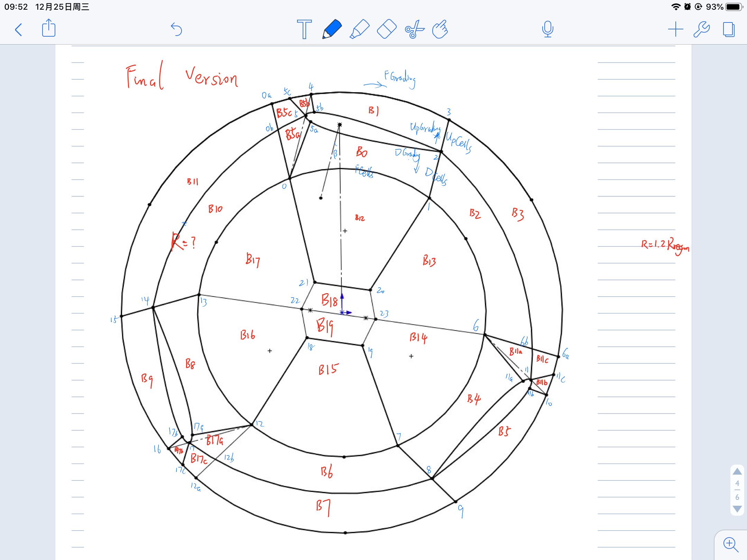Open the share/export menu

point(49,28)
